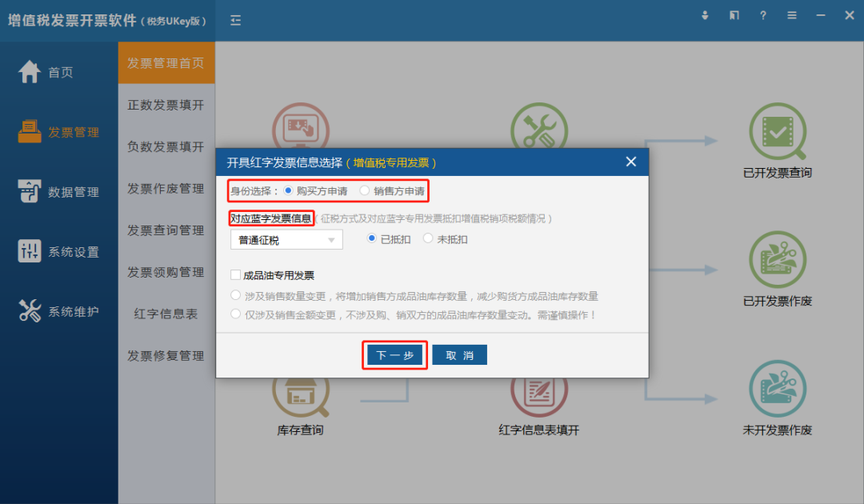Viewport: 864px width, 504px height.
Task: Click the help question mark icon
Action: (763, 15)
